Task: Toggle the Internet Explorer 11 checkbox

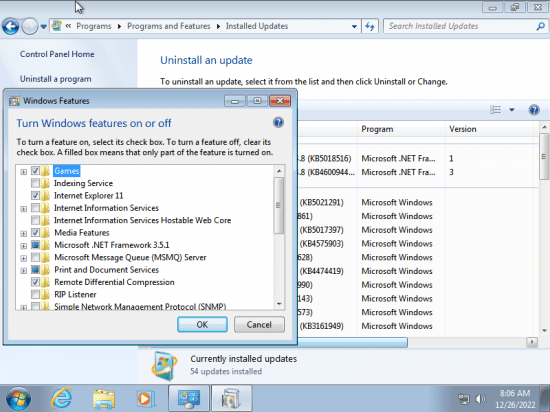Action: 35,195
